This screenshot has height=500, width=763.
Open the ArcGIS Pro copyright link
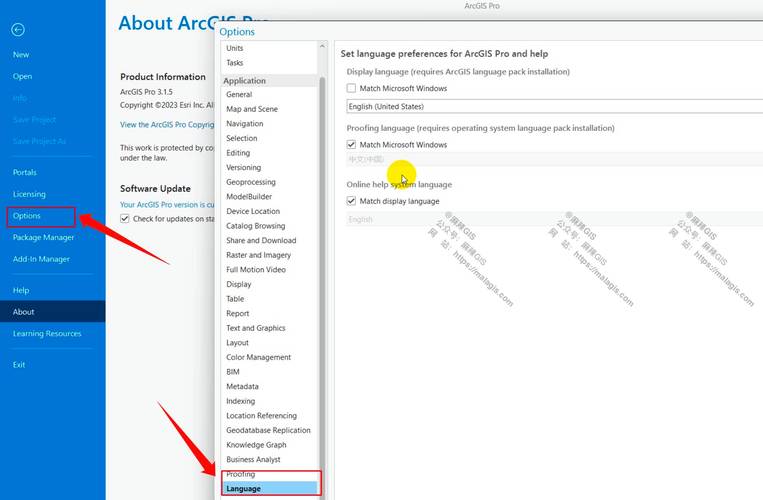pyautogui.click(x=167, y=125)
